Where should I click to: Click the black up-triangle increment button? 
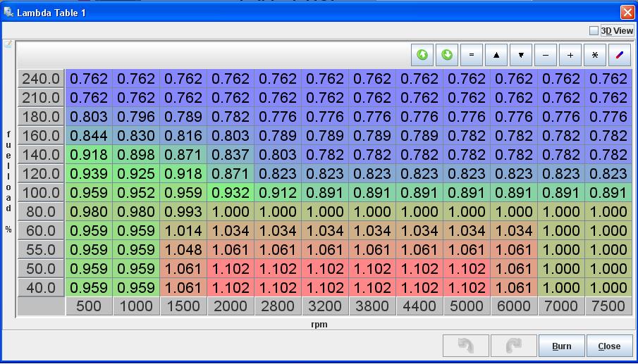496,55
